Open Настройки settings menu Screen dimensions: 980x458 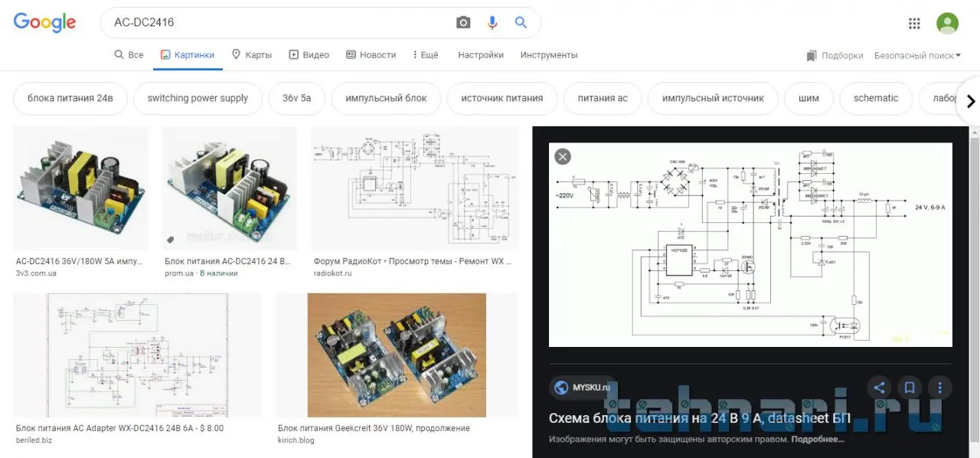[481, 55]
